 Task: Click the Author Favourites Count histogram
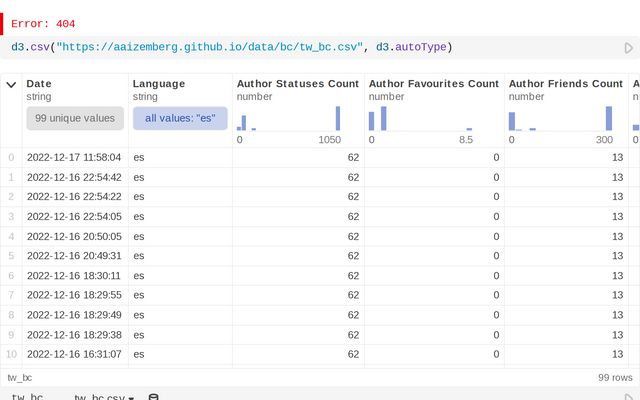point(421,118)
